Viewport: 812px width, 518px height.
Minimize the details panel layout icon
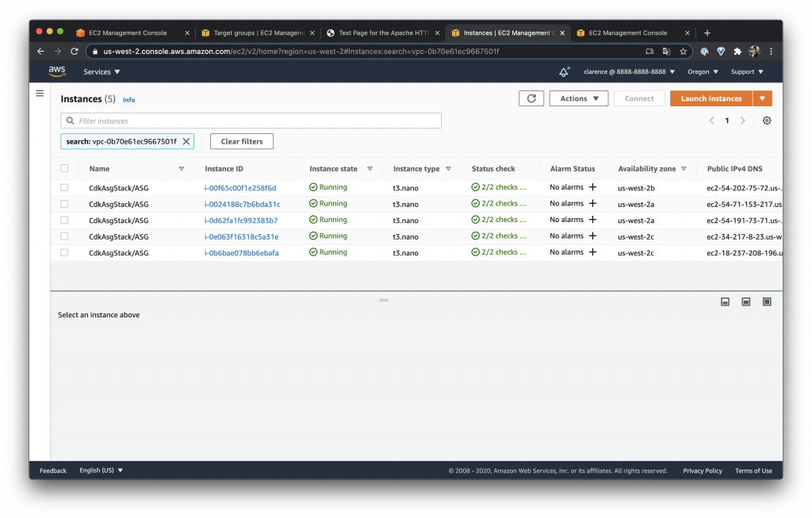tap(725, 301)
